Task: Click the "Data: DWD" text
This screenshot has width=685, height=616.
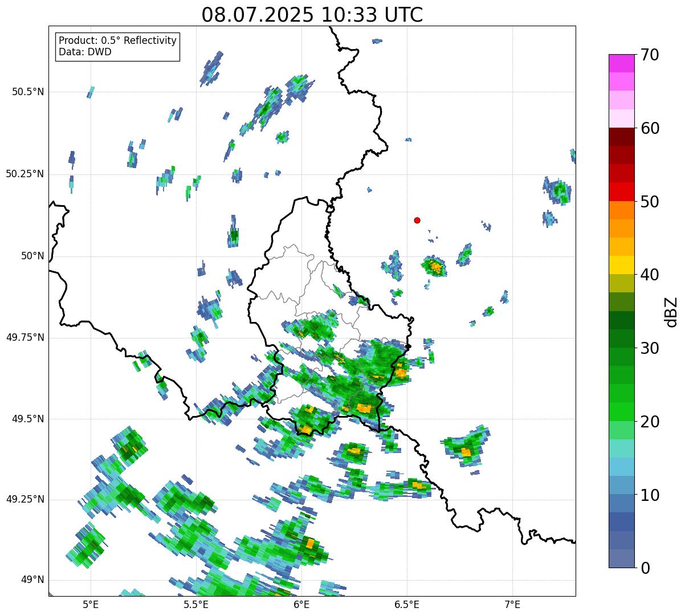Action: (x=85, y=52)
